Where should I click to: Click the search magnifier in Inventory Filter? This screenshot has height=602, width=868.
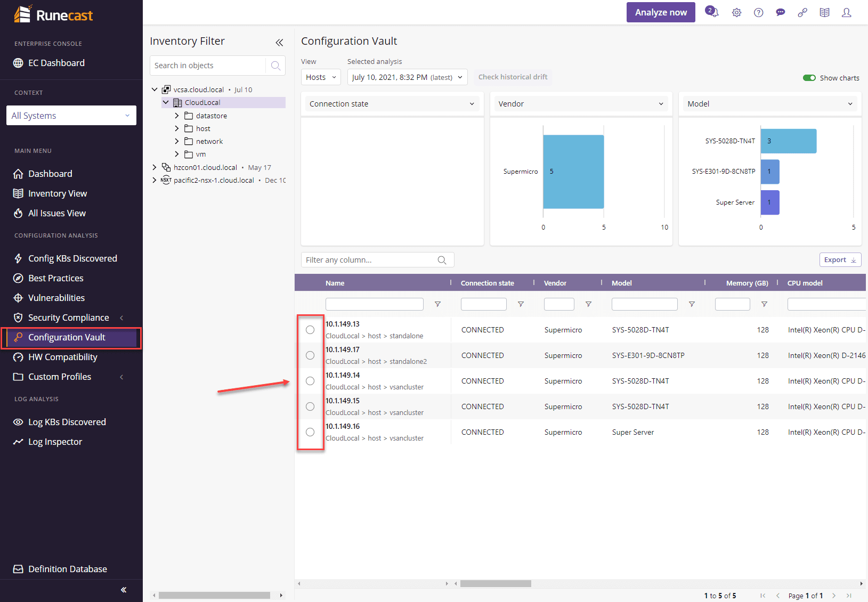(275, 66)
